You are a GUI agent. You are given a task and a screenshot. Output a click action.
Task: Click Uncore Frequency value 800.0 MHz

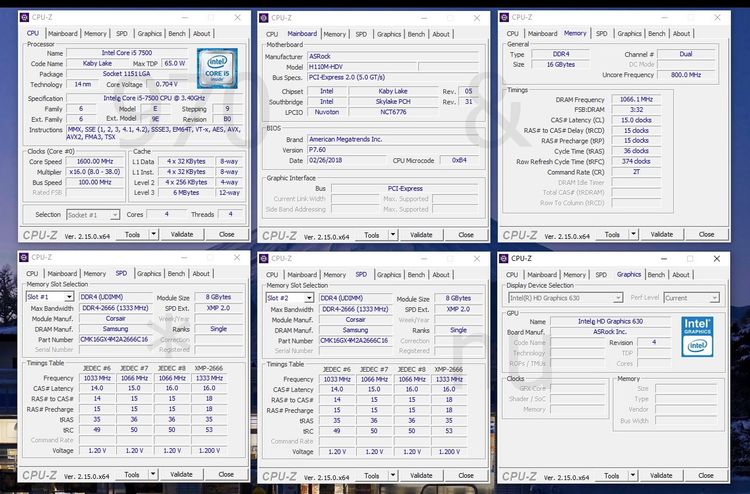pyautogui.click(x=686, y=75)
